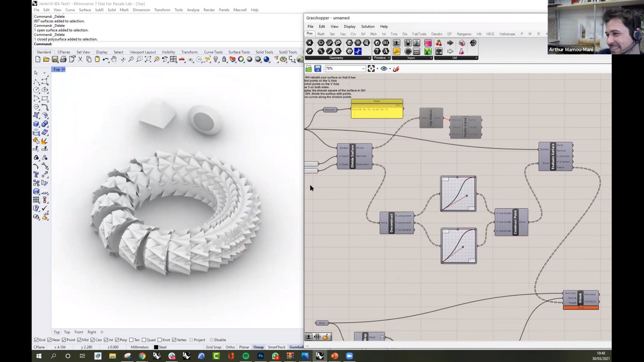
Task: Disable the End osnap checkbox
Action: coord(36,340)
